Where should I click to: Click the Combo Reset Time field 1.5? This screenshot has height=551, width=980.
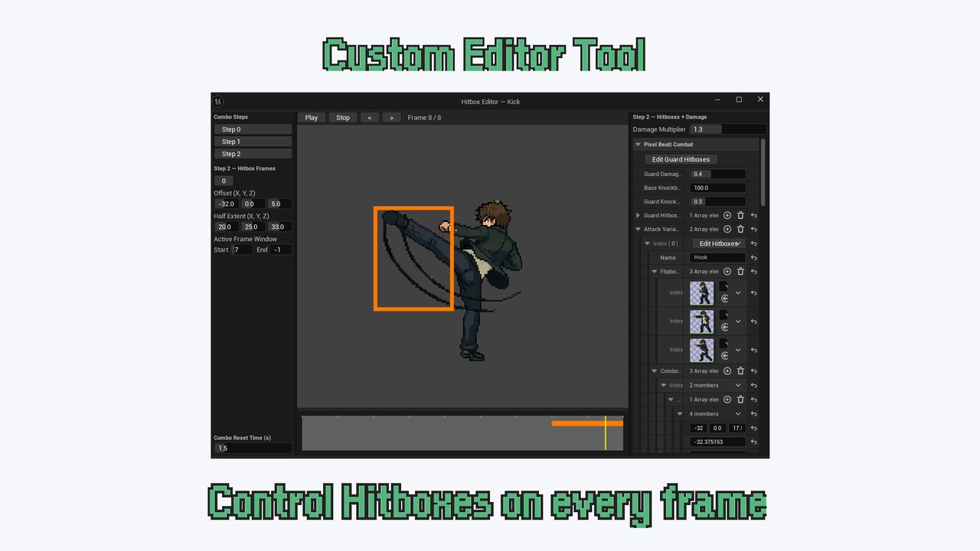pos(253,448)
